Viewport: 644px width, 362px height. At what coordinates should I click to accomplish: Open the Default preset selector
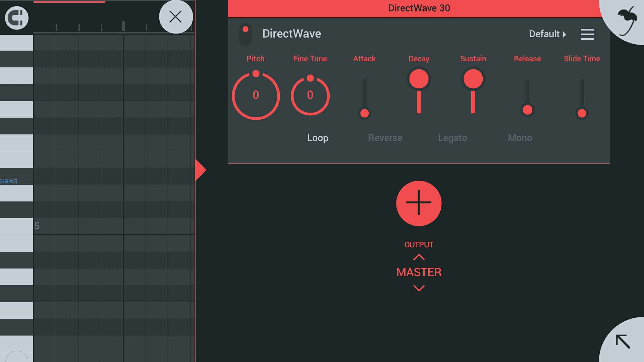tap(547, 34)
